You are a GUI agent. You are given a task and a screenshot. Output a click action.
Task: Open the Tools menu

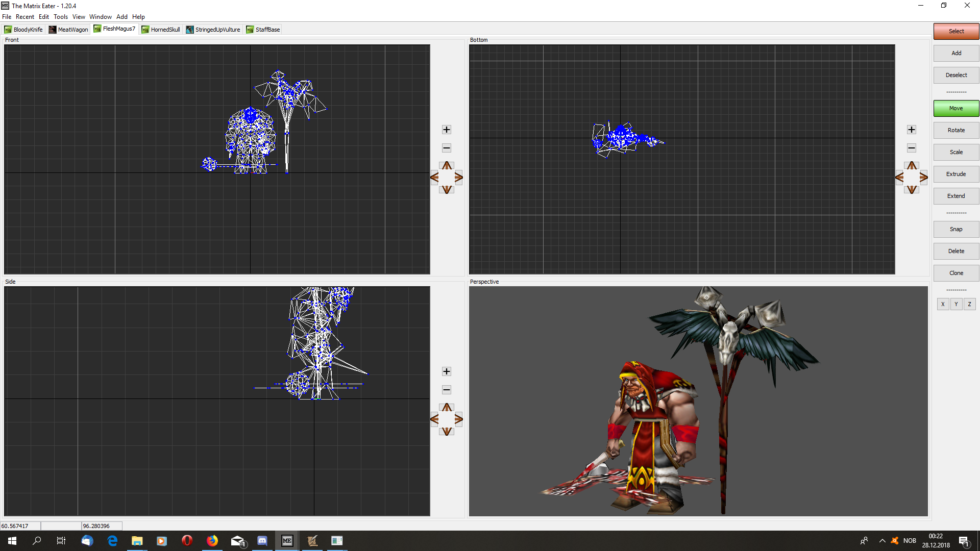point(61,17)
